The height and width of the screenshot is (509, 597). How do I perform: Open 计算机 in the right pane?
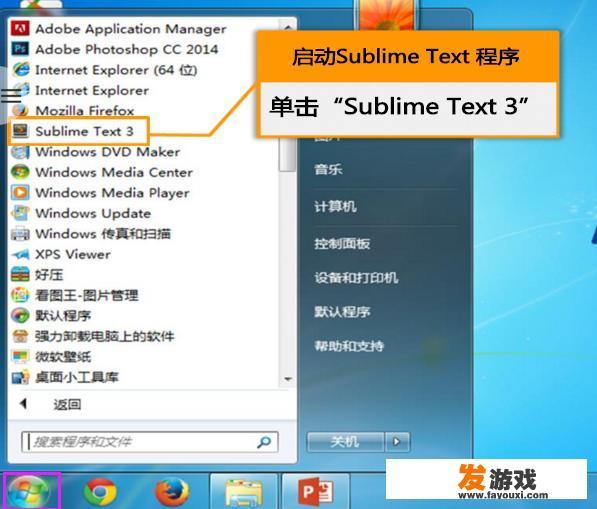pyautogui.click(x=335, y=207)
